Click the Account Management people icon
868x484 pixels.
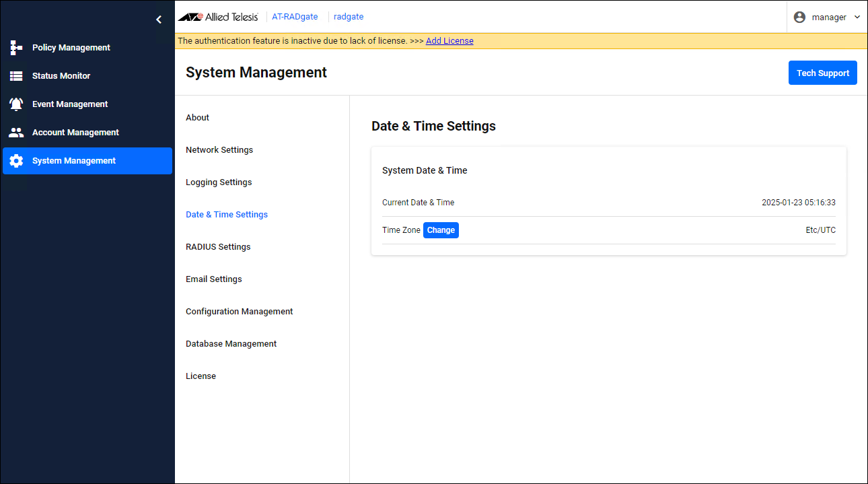pos(16,133)
